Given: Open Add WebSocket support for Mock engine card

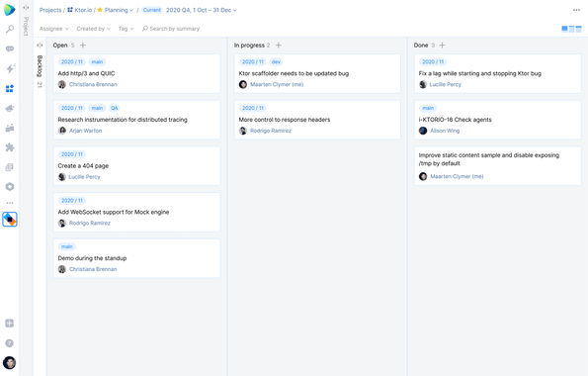Looking at the screenshot, I should tap(136, 212).
